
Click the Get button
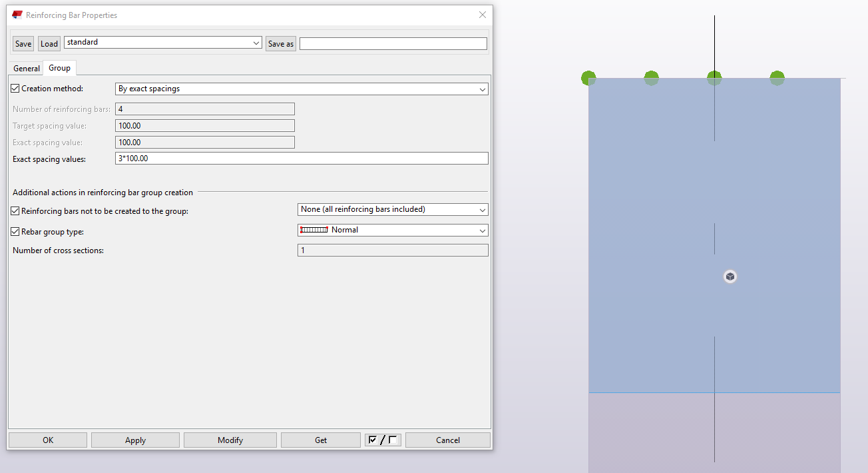321,440
